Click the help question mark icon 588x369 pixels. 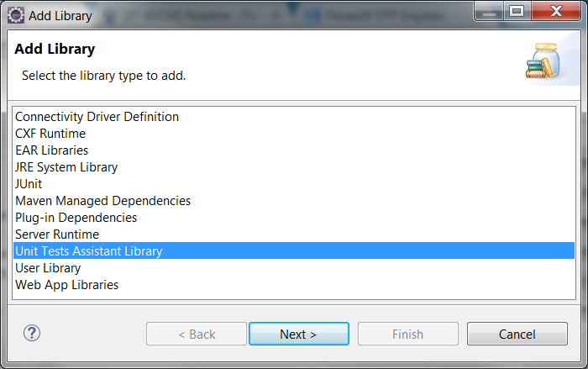pos(32,333)
